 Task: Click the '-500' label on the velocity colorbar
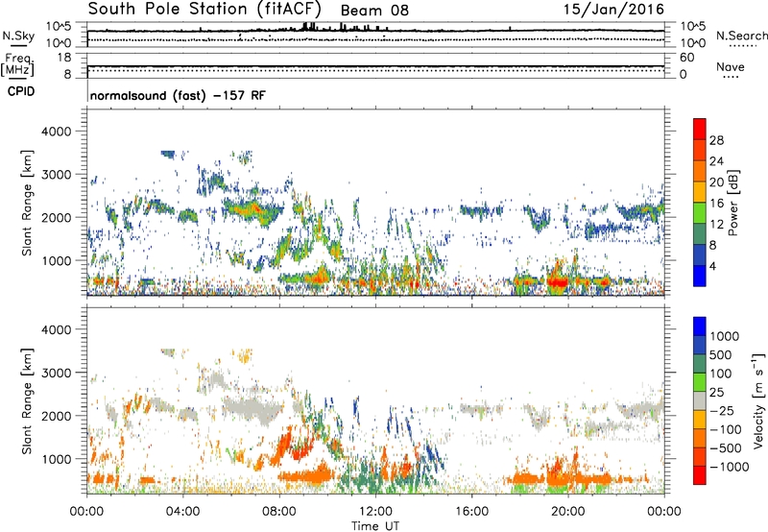point(726,448)
